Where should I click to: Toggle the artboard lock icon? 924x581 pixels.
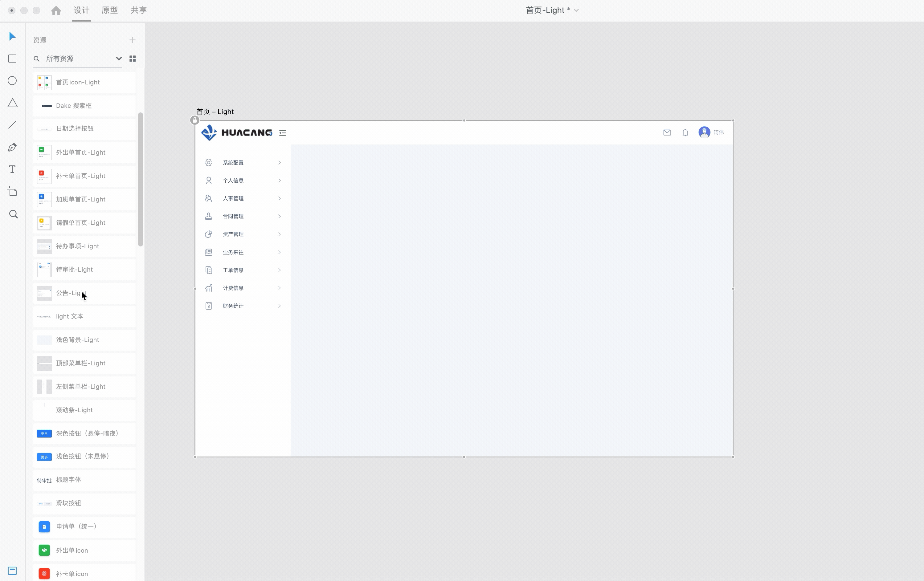[194, 120]
